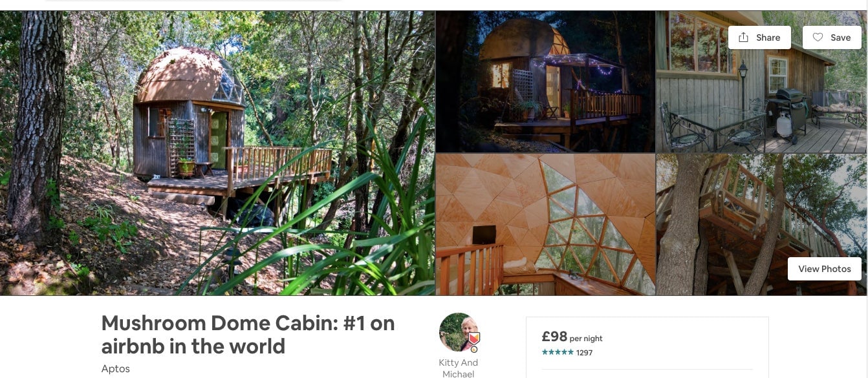The width and height of the screenshot is (868, 378).
Task: Open the geodesic dome interior photo
Action: point(545,224)
